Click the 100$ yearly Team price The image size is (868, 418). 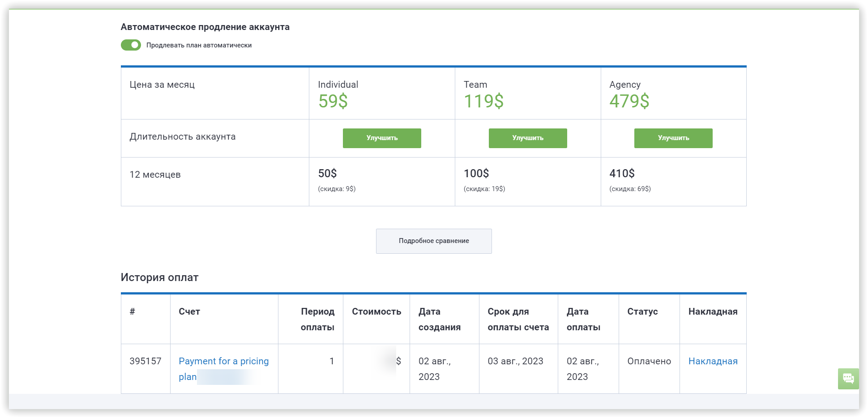click(476, 173)
